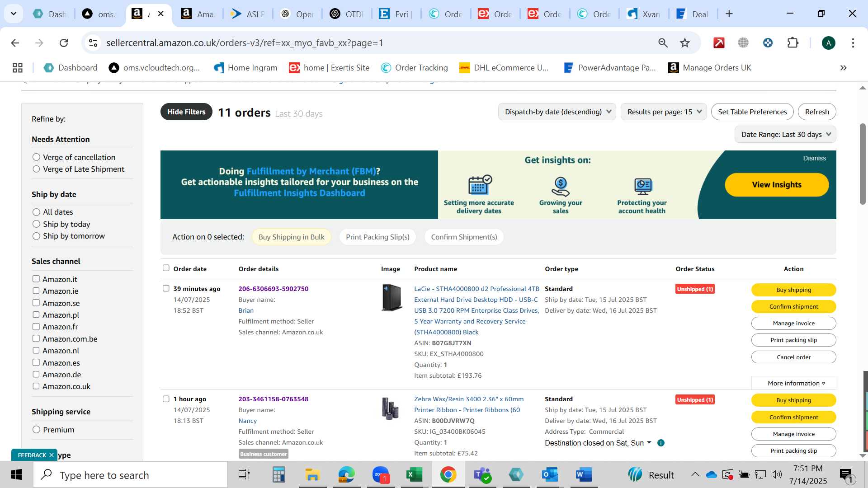The width and height of the screenshot is (868, 488).
Task: Click the LaCie hard drive product thumbnail
Action: pyautogui.click(x=392, y=298)
